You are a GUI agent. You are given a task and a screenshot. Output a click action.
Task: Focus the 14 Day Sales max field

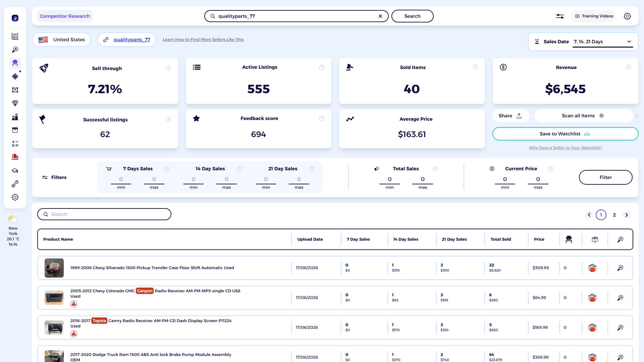pos(226,179)
